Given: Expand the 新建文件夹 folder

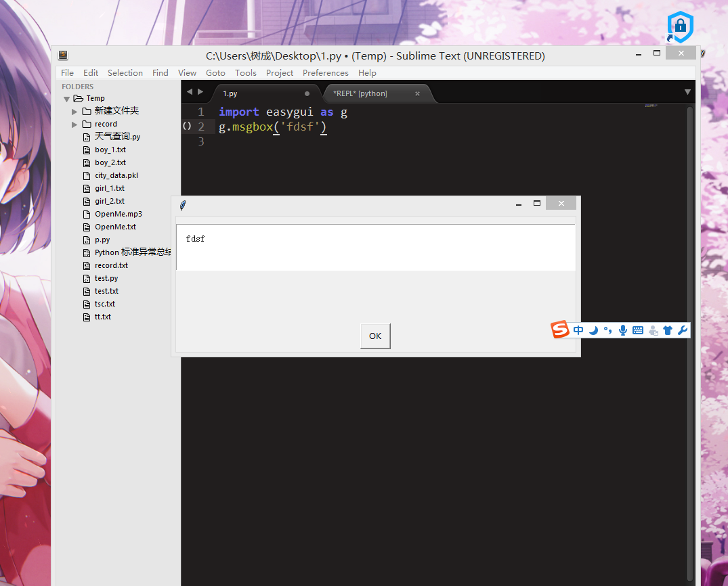Looking at the screenshot, I should [x=74, y=111].
